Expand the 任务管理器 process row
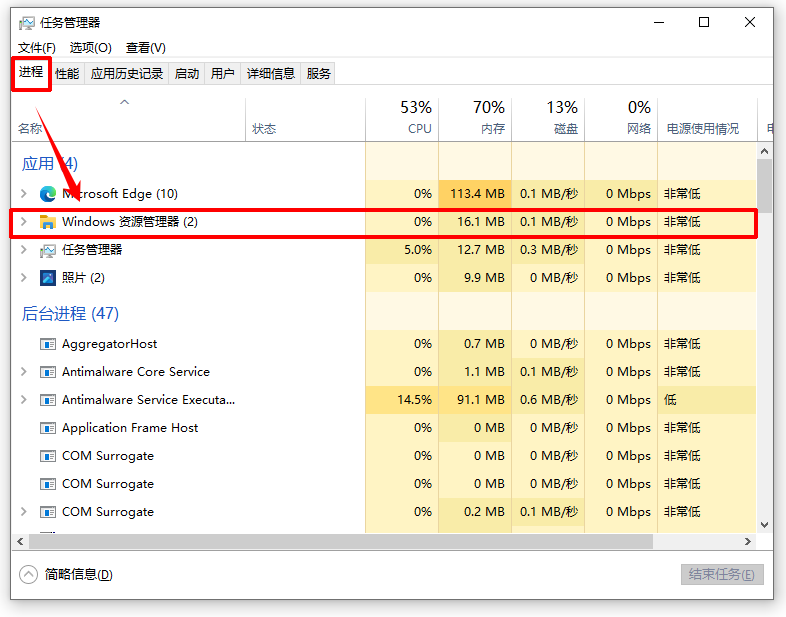Viewport: 786px width, 617px height. point(24,250)
